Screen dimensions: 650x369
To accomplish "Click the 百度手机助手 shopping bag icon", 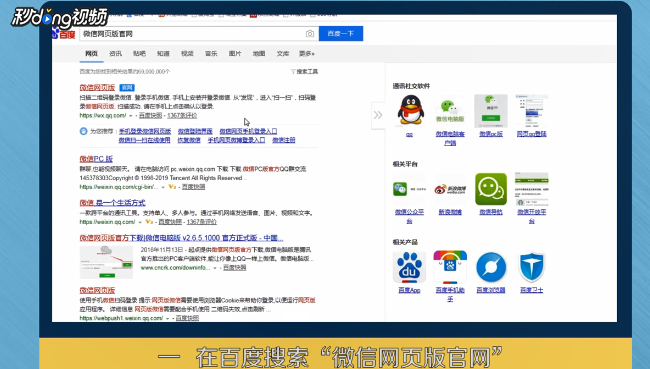I will [450, 267].
